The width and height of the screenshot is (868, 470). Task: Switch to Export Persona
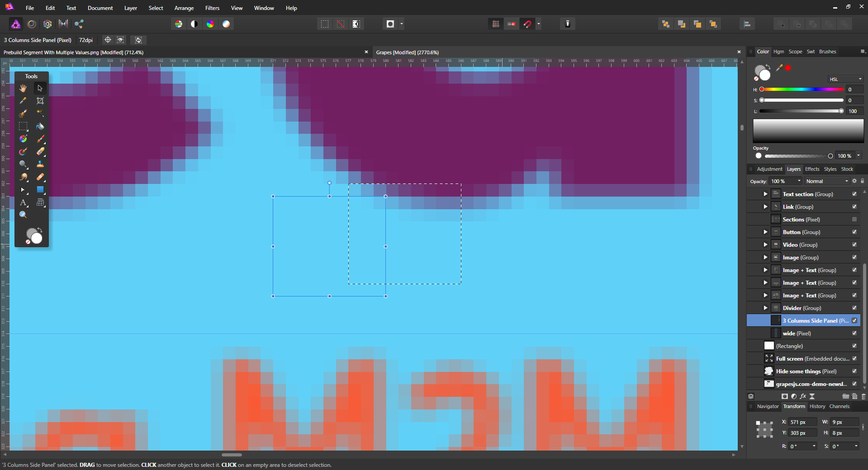pos(79,24)
